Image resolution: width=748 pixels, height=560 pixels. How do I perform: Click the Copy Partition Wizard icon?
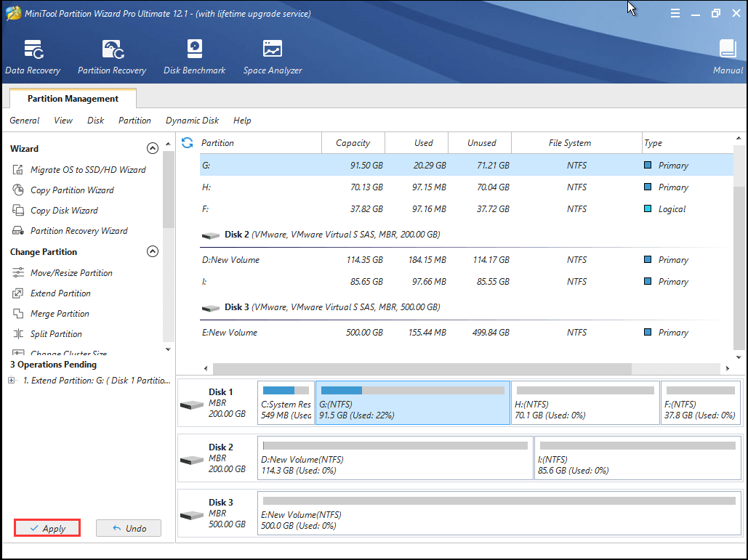click(18, 190)
